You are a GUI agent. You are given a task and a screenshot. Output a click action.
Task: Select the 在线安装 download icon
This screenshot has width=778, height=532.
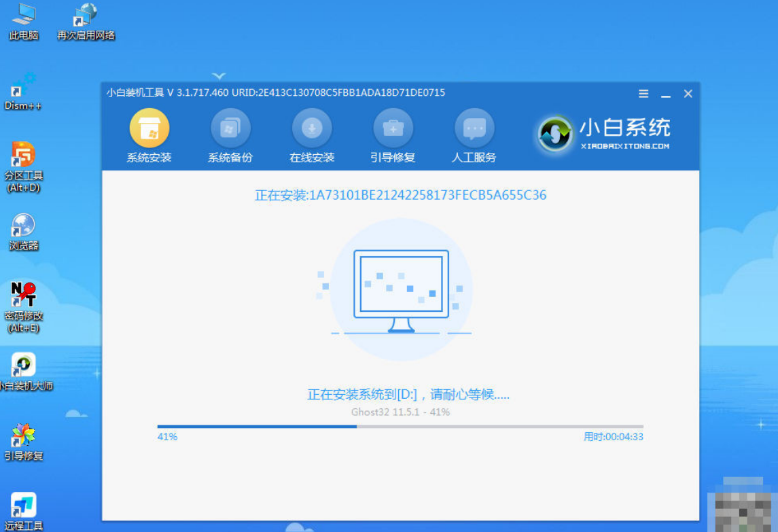pos(312,128)
